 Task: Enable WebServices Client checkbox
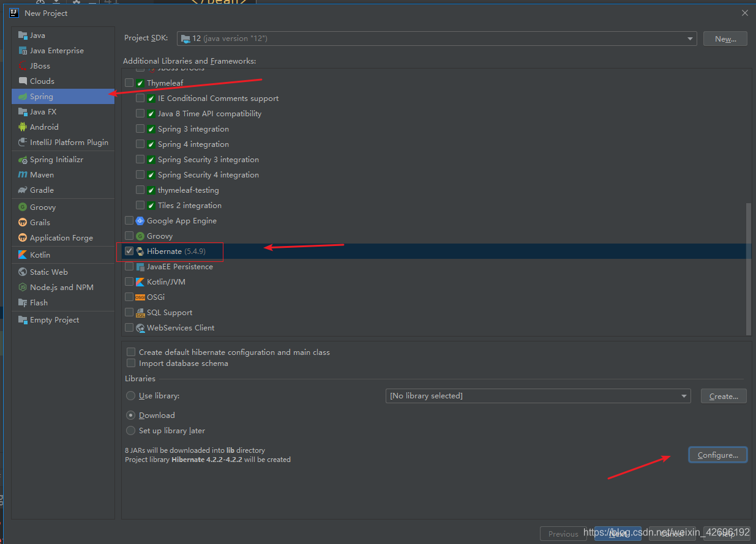tap(129, 327)
